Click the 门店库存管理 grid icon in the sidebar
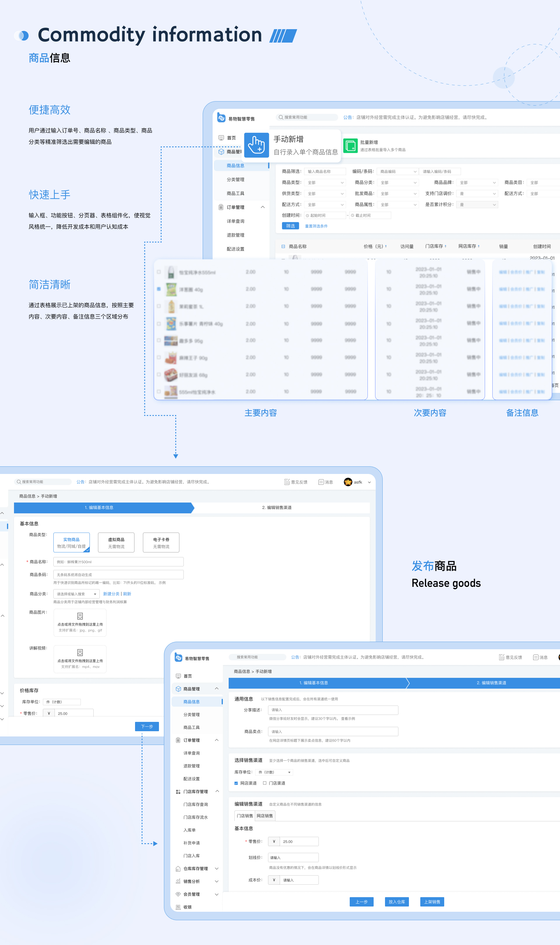560x945 pixels. coord(178,792)
